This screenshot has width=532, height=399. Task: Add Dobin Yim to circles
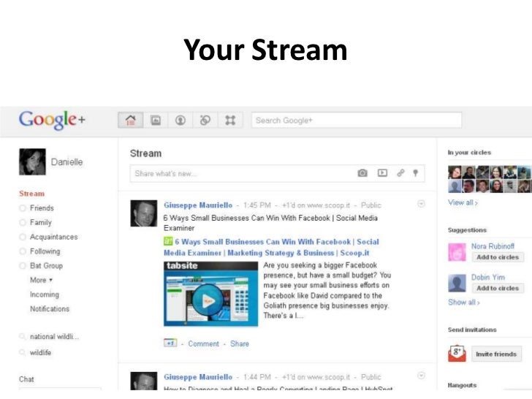[x=498, y=288]
